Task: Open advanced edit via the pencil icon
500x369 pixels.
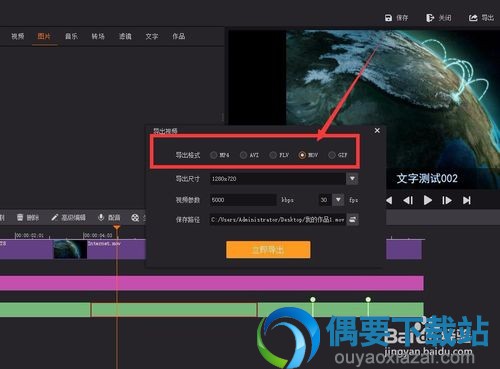Action: point(55,218)
